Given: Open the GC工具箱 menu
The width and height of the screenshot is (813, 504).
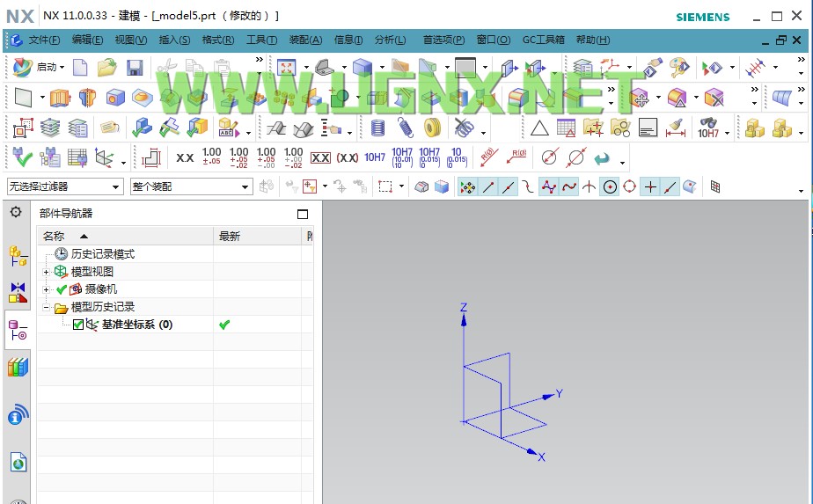Looking at the screenshot, I should click(x=543, y=40).
